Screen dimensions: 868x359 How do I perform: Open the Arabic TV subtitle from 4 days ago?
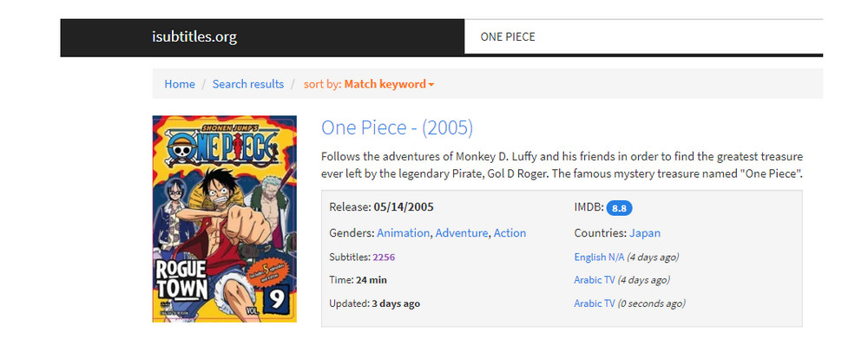point(595,280)
